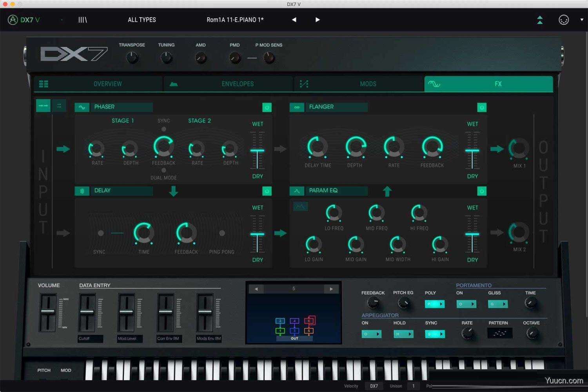The height and width of the screenshot is (392, 588).
Task: Click operator 6 box in algorithm display
Action: (309, 321)
